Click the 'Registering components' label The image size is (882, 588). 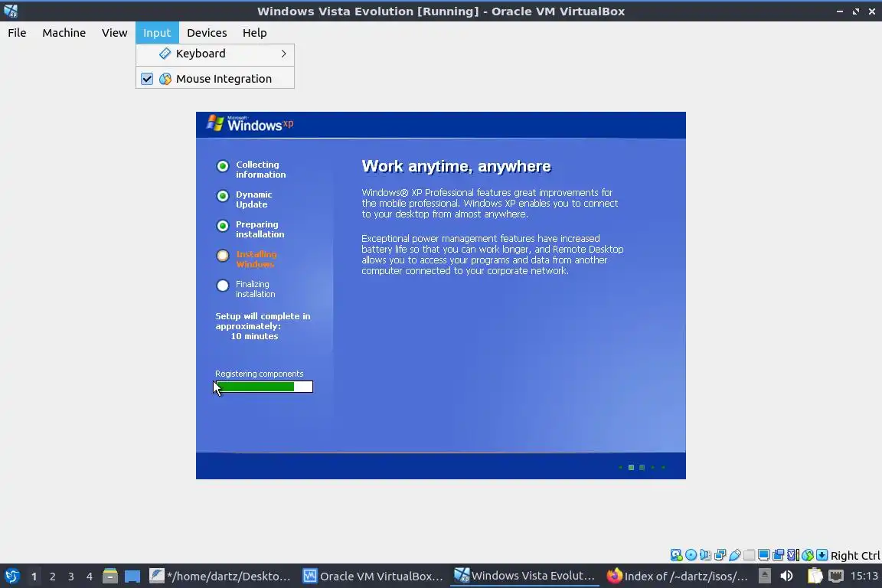[x=260, y=374]
